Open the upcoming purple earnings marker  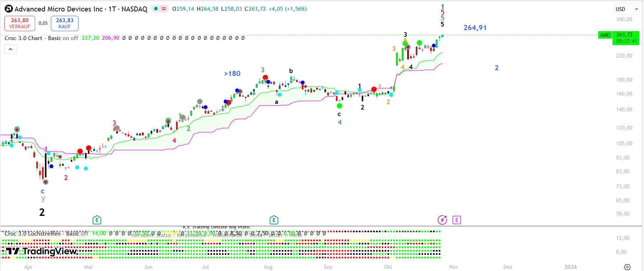[x=457, y=220]
